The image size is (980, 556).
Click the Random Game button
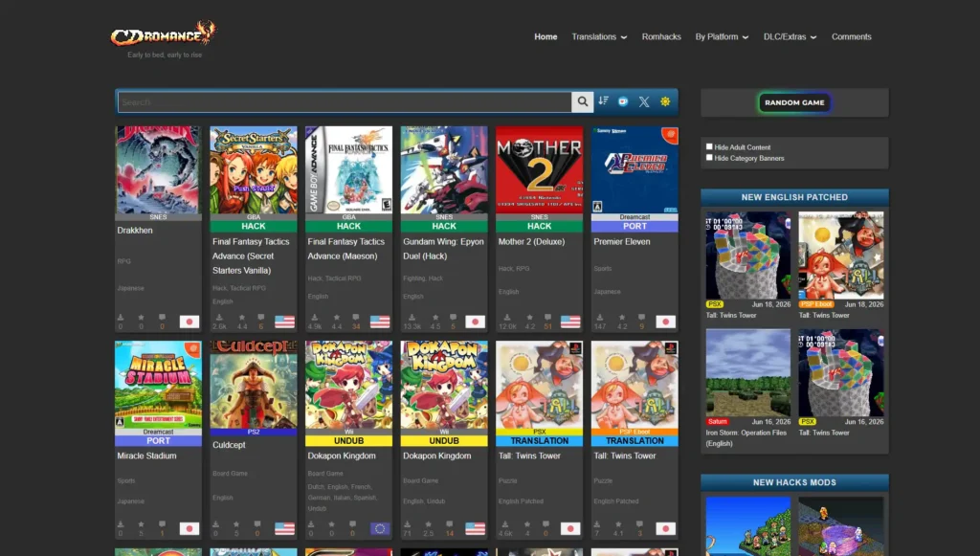click(x=794, y=102)
